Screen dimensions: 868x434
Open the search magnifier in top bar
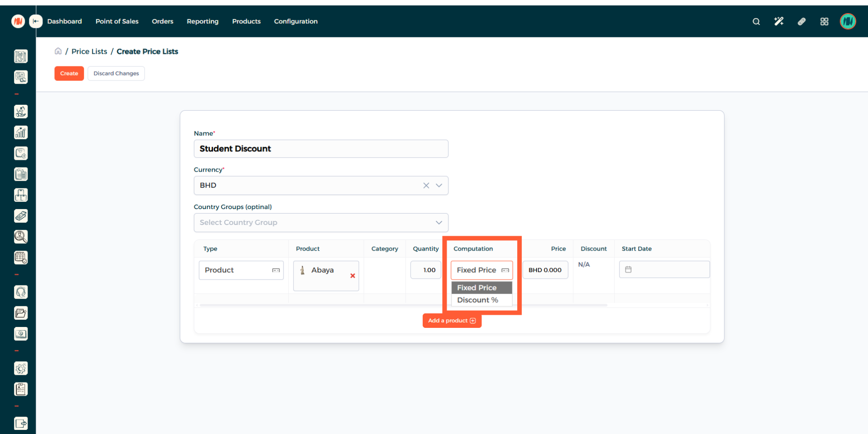[756, 21]
